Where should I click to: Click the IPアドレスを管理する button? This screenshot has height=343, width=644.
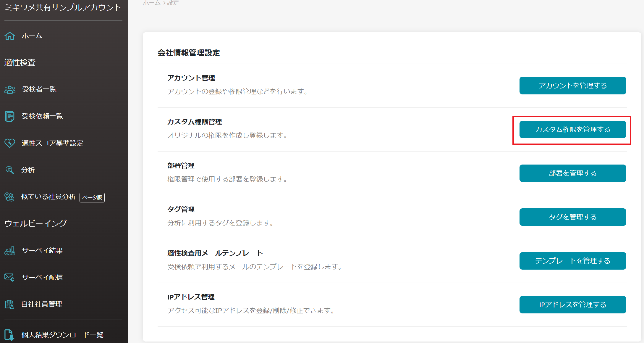click(572, 305)
